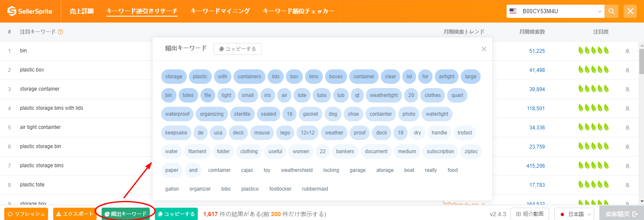
Task: Click the エクスポート button
Action: tap(75, 214)
